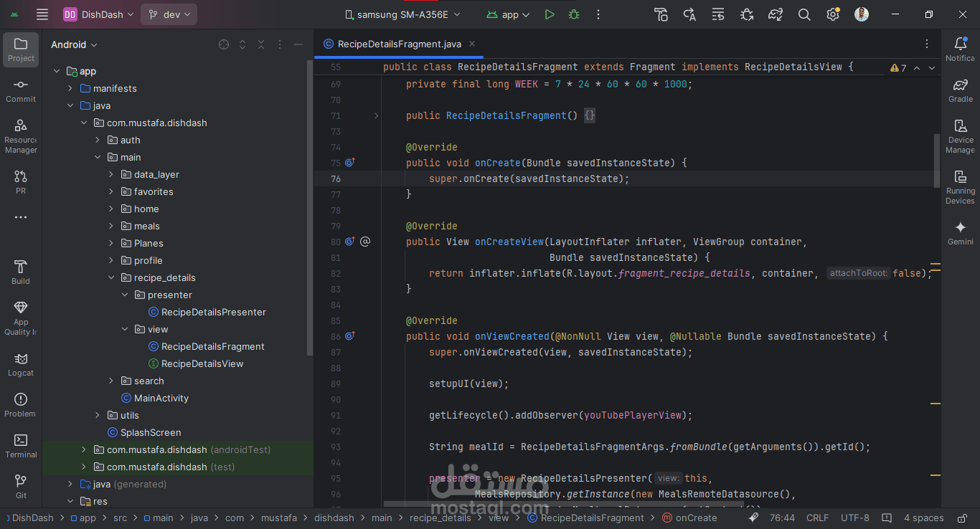Collapse the recipe_details folder
This screenshot has height=529, width=980.
pos(111,277)
